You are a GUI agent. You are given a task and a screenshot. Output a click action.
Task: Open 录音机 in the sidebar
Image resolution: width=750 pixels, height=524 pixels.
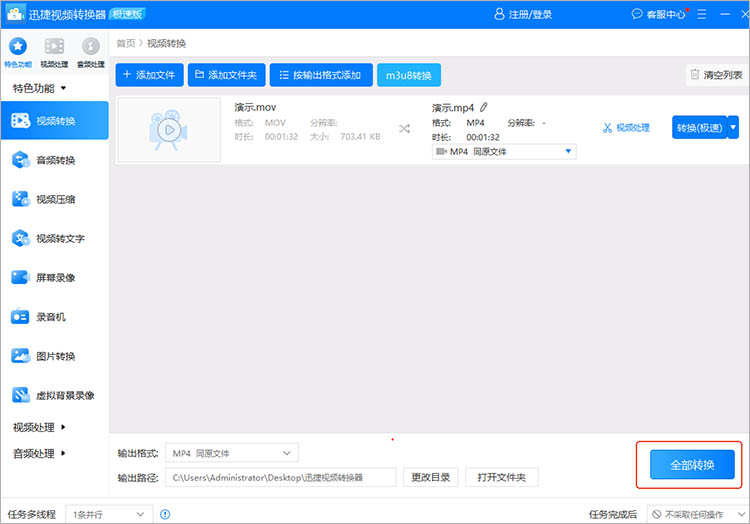point(55,317)
